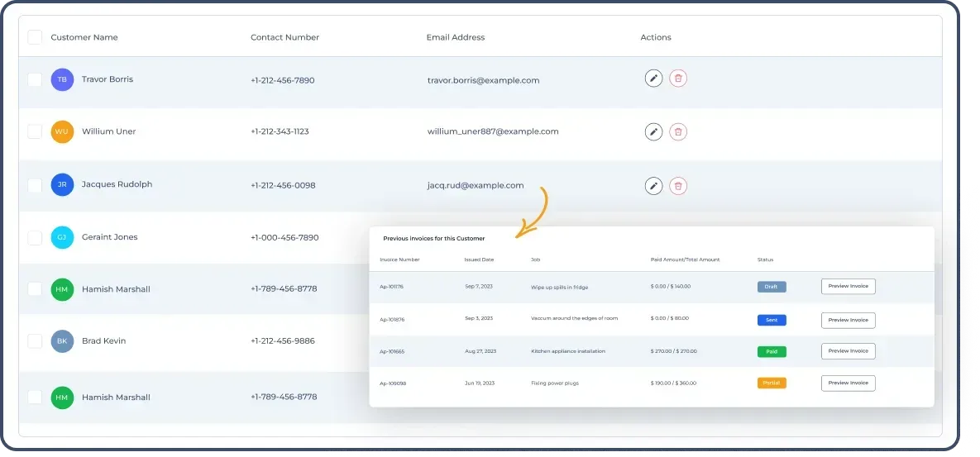
Task: Tick the select-all checkbox in the table header
Action: [35, 37]
